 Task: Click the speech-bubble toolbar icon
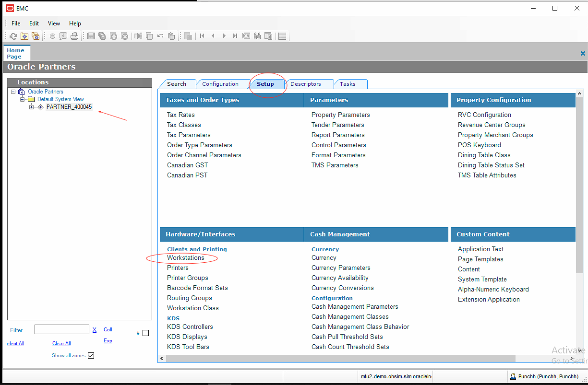(63, 36)
